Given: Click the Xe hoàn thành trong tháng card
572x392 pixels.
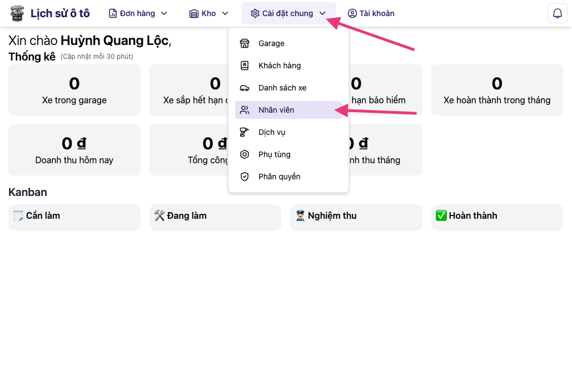Looking at the screenshot, I should 497,90.
